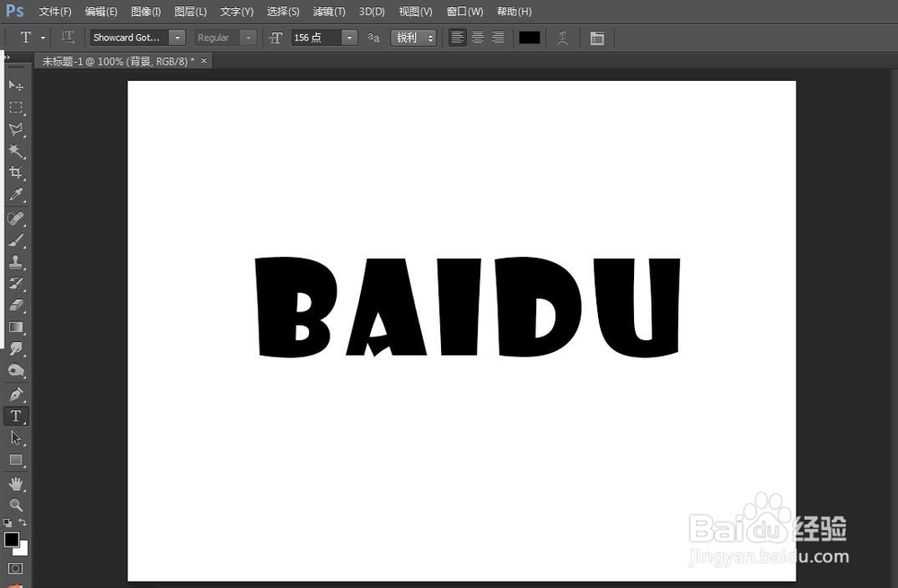898x588 pixels.
Task: Click the BAIDU text on canvas
Action: pyautogui.click(x=467, y=307)
